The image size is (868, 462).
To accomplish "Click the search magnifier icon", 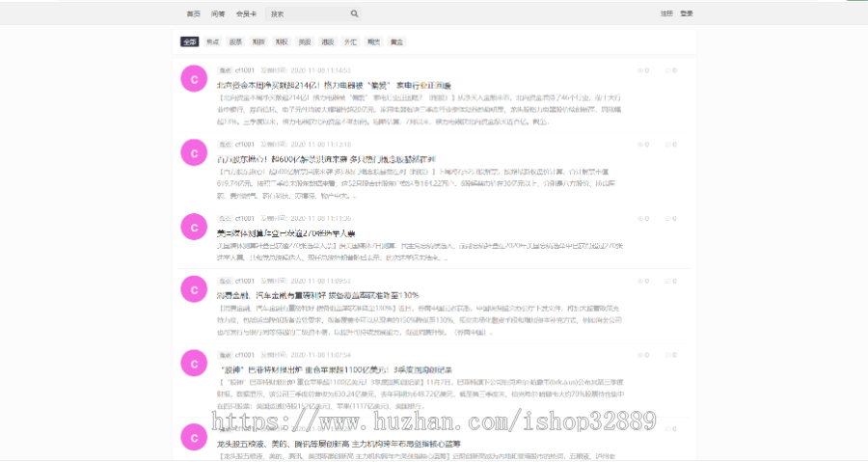I will pyautogui.click(x=354, y=14).
